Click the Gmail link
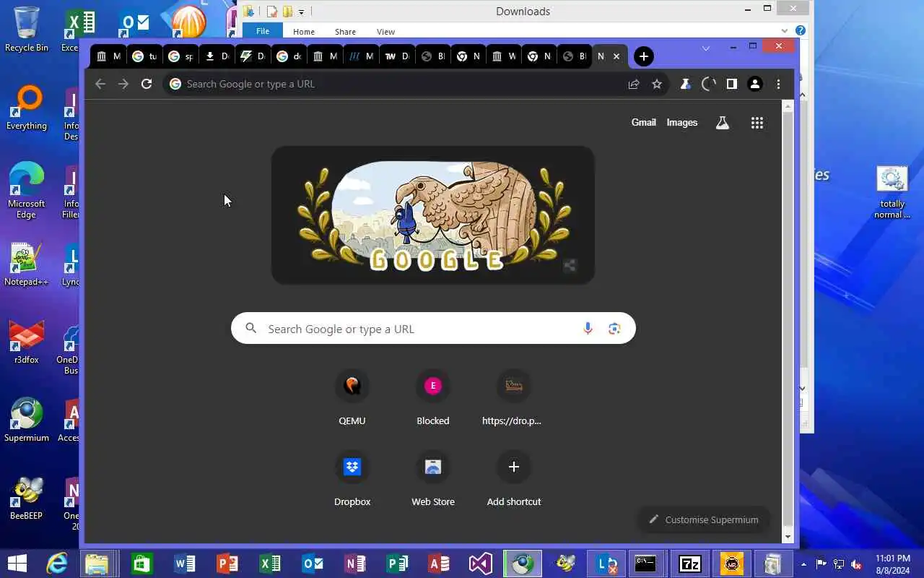Screen dimensions: 924x578 point(644,123)
